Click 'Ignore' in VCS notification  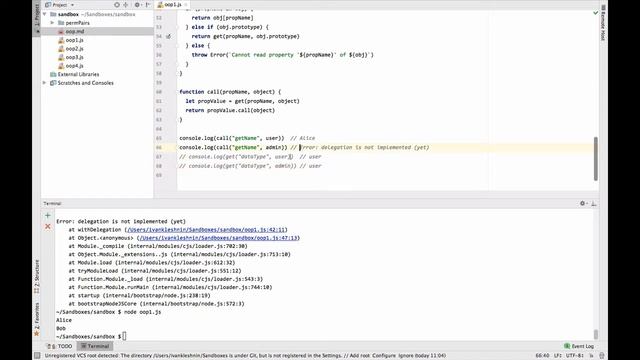406,356
